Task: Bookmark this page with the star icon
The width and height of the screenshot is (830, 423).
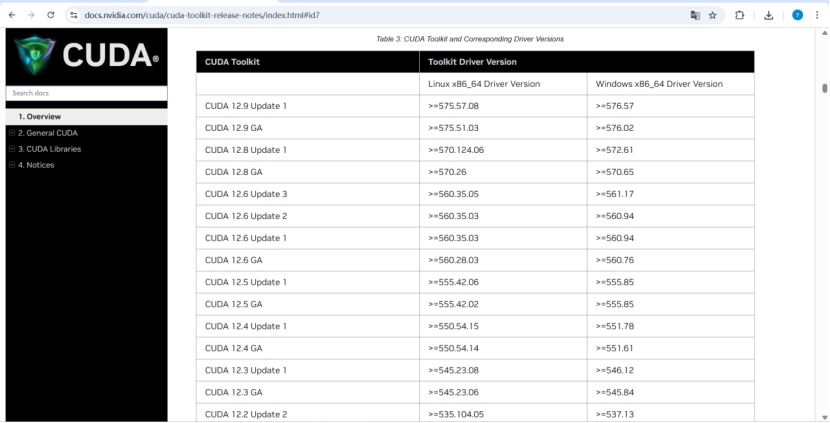Action: click(712, 15)
